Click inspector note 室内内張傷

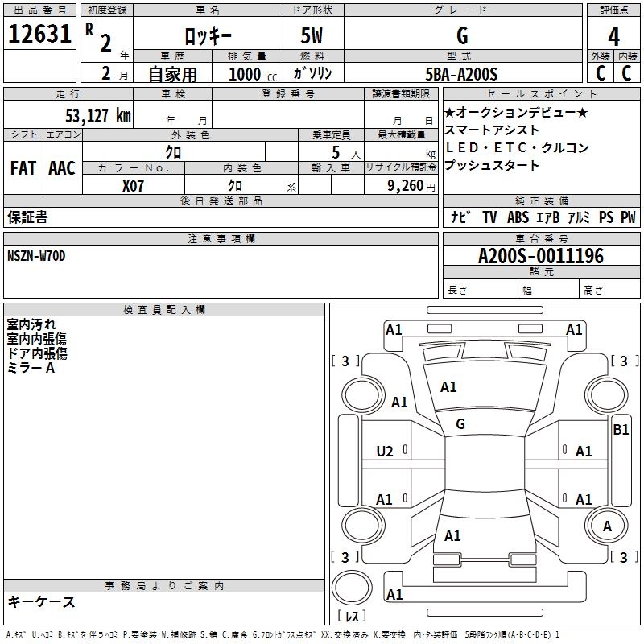click(x=36, y=339)
